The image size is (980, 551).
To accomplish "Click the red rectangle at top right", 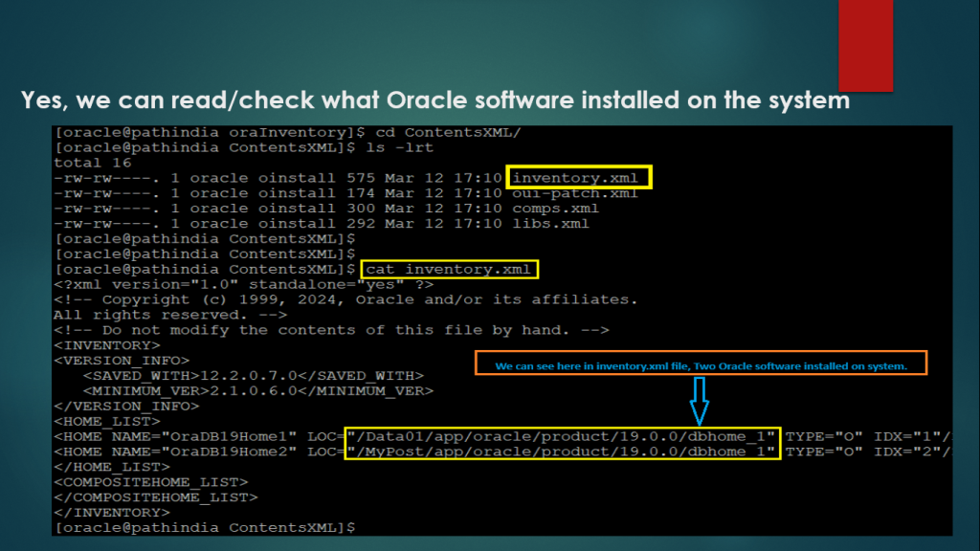I will coord(865,45).
